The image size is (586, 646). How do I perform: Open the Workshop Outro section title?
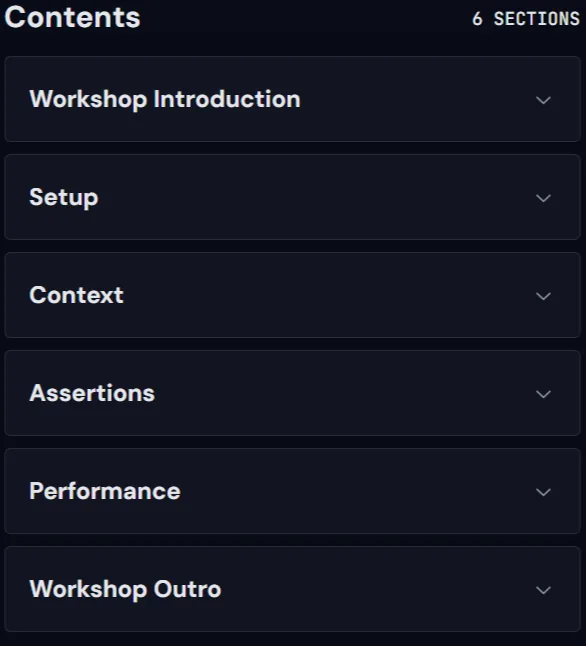tap(125, 589)
